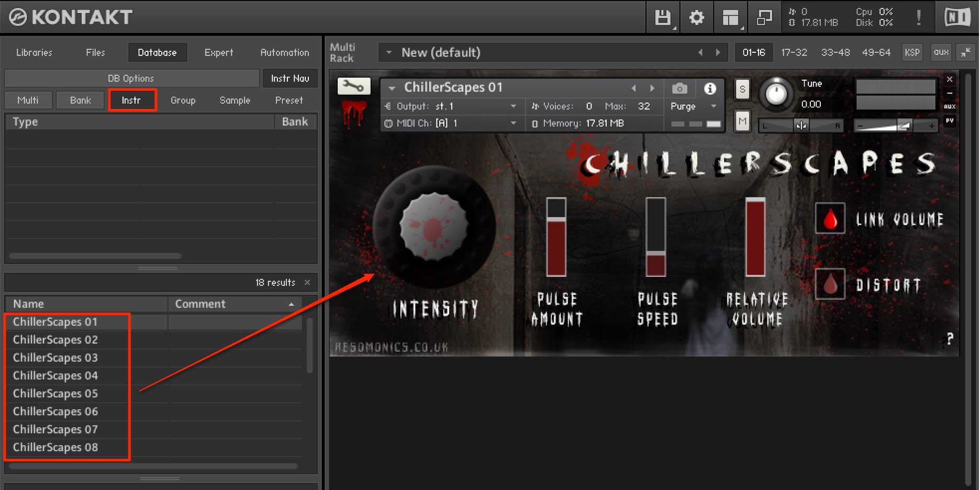Open the instrument info icon
The width and height of the screenshot is (980, 490).
click(710, 88)
